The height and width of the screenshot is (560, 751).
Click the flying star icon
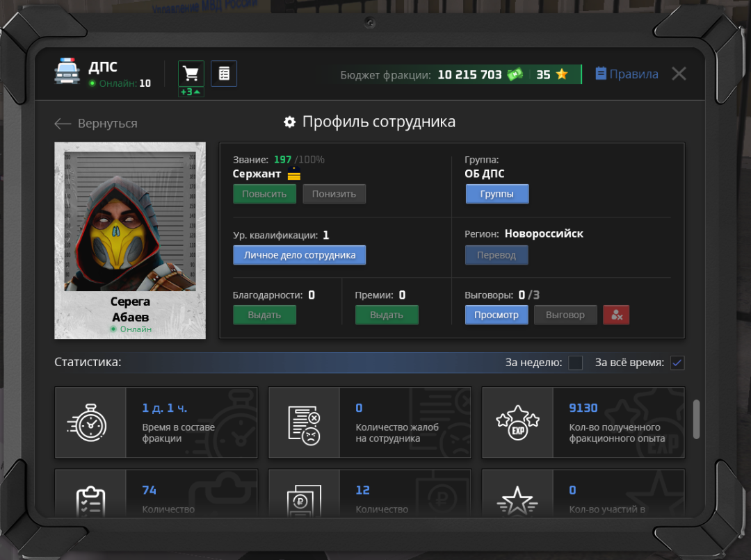click(x=517, y=501)
